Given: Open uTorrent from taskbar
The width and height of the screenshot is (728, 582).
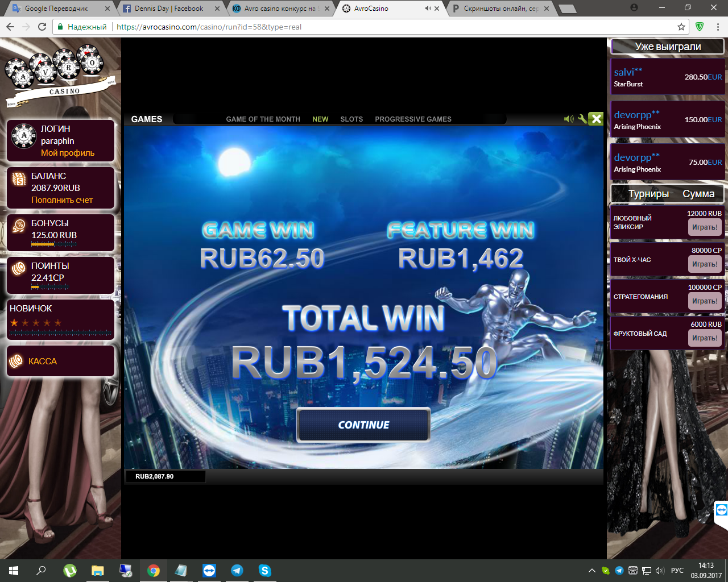Looking at the screenshot, I should [x=70, y=571].
